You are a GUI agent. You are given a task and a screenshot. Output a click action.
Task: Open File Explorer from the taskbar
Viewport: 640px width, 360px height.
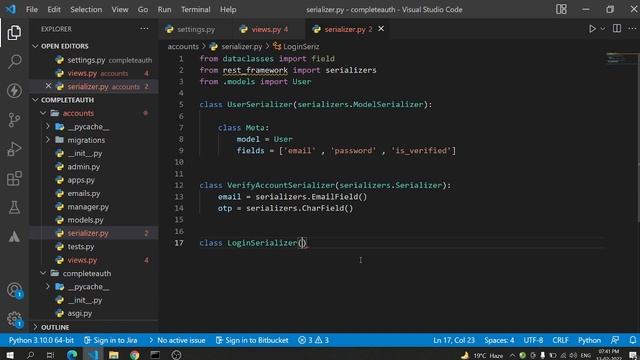pyautogui.click(x=113, y=354)
